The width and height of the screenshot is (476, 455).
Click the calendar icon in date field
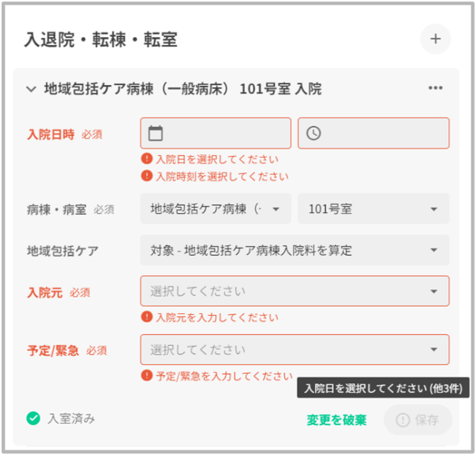click(155, 133)
